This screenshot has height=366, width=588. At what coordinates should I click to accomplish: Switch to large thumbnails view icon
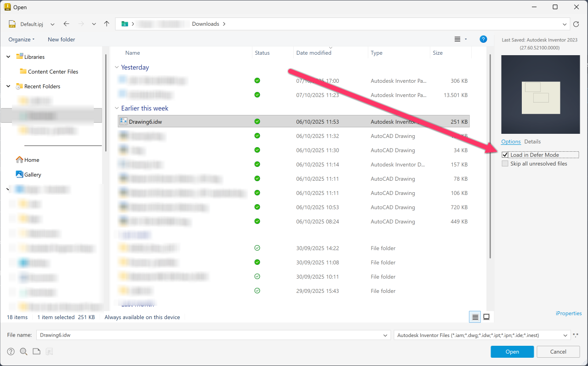point(486,317)
